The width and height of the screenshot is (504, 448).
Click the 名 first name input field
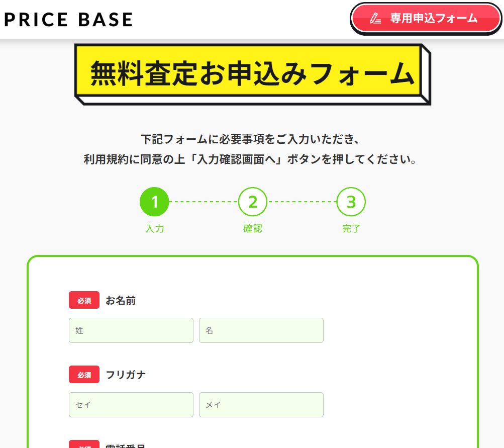pos(261,330)
